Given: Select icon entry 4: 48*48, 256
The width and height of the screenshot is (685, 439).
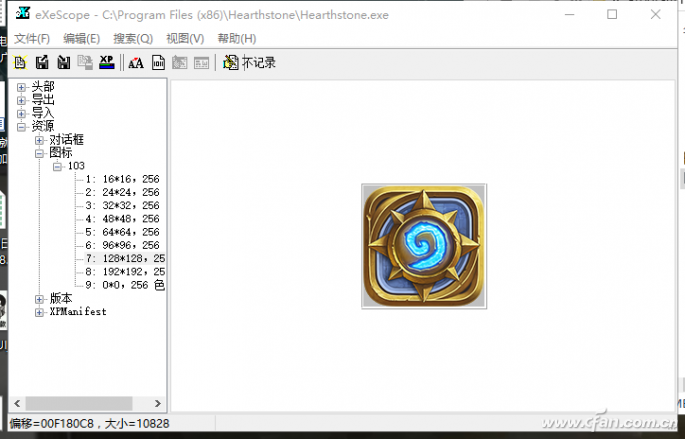Looking at the screenshot, I should 122,219.
